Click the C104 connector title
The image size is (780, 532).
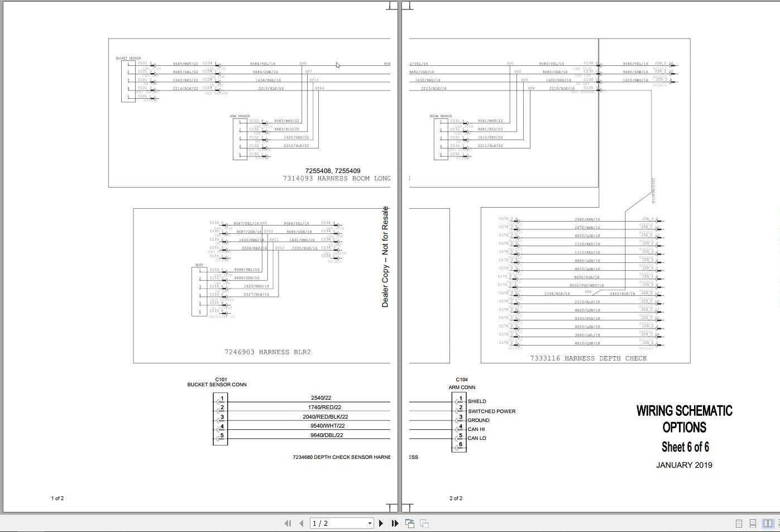(462, 380)
